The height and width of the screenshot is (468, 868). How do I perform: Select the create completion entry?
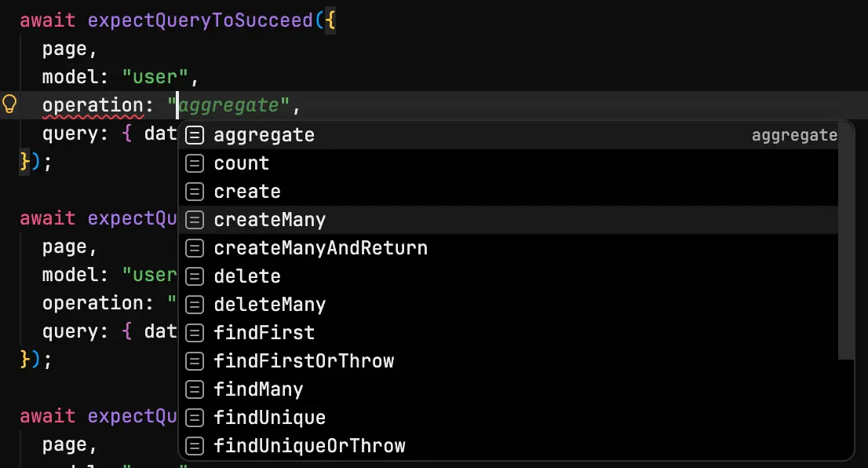(x=246, y=191)
